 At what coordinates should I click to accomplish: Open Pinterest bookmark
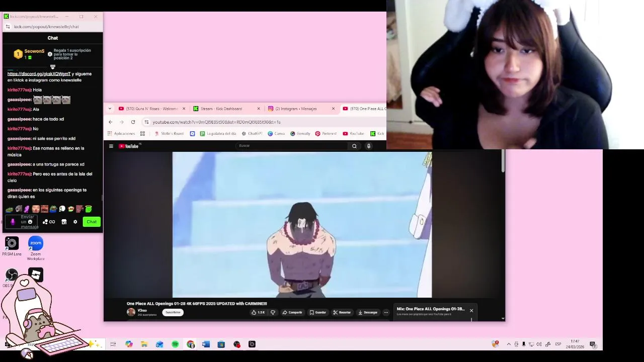pos(326,134)
